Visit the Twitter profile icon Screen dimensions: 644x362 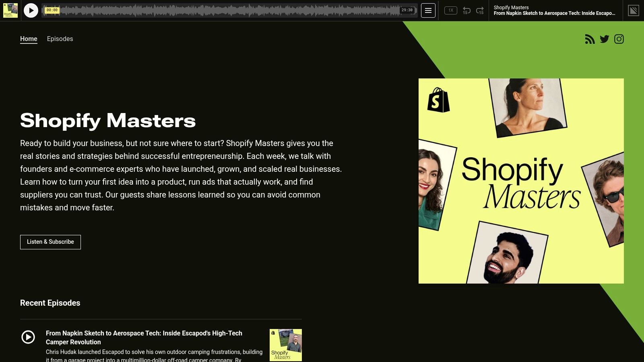(x=604, y=39)
